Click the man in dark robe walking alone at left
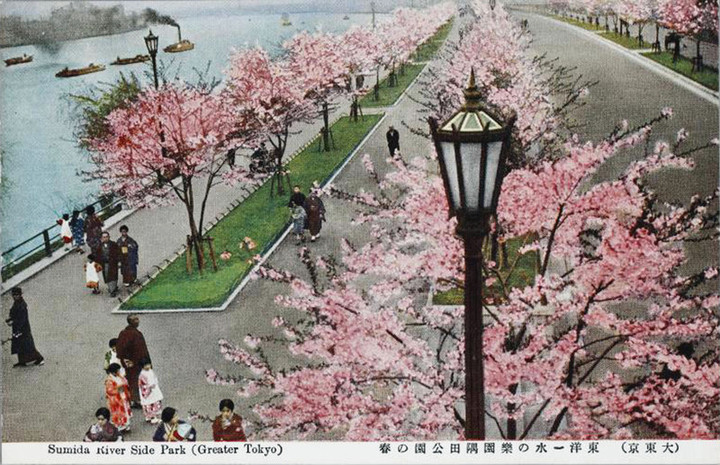Image resolution: width=720 pixels, height=465 pixels. pyautogui.click(x=22, y=328)
